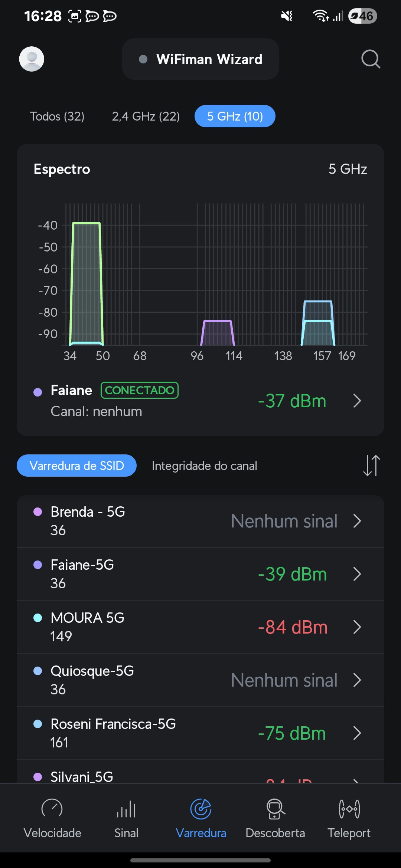Tap the WiFiman Wizard button
Viewport: 401px width, 868px height.
pyautogui.click(x=200, y=59)
